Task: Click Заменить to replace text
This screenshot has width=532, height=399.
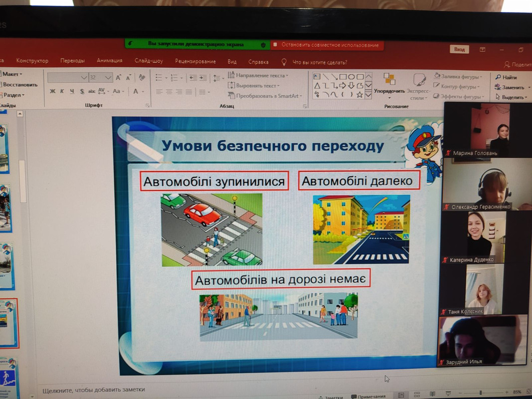Action: [x=509, y=87]
